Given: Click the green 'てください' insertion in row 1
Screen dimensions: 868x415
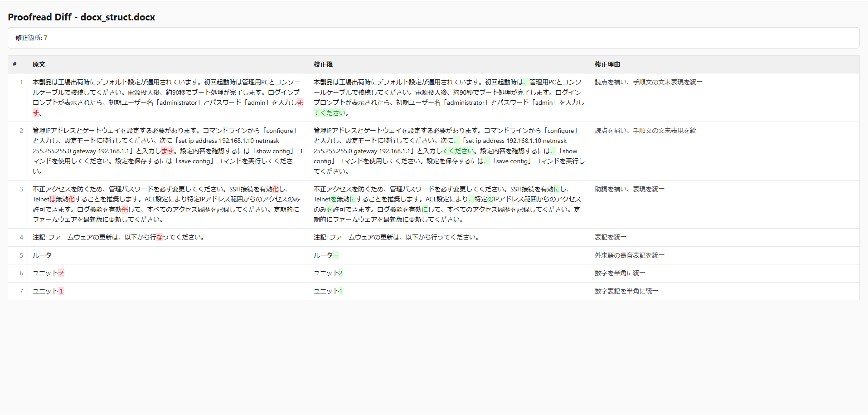Looking at the screenshot, I should 330,113.
